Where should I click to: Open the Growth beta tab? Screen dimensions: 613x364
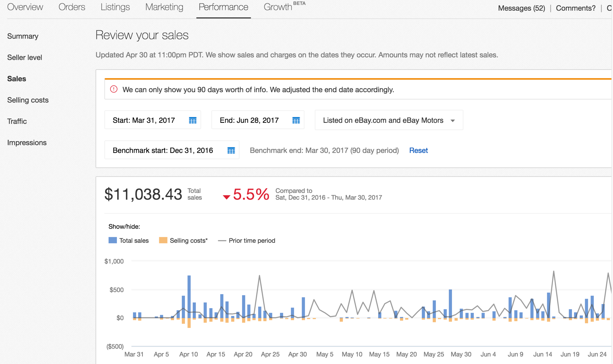point(278,7)
